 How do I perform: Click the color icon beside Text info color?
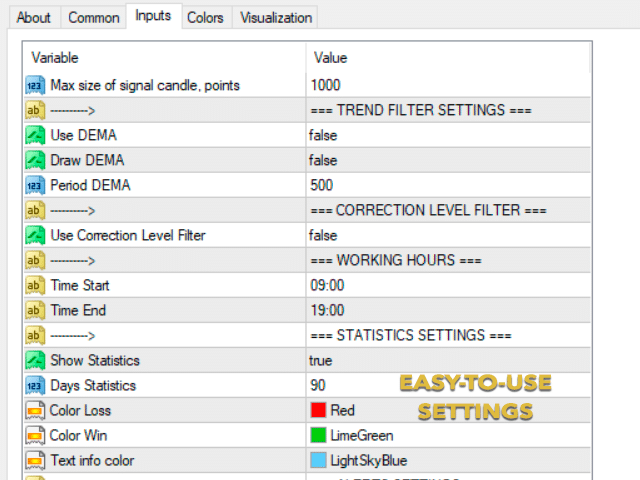point(35,460)
